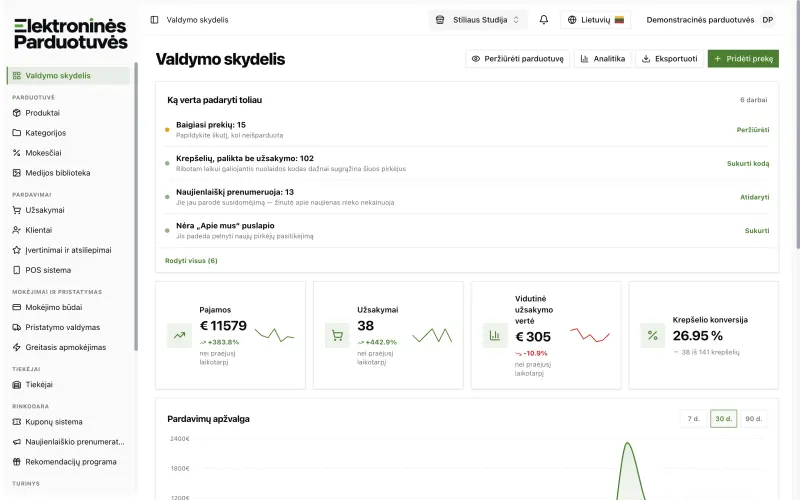Click Sukurti link for Apie mus page
The image size is (800, 500).
click(757, 231)
